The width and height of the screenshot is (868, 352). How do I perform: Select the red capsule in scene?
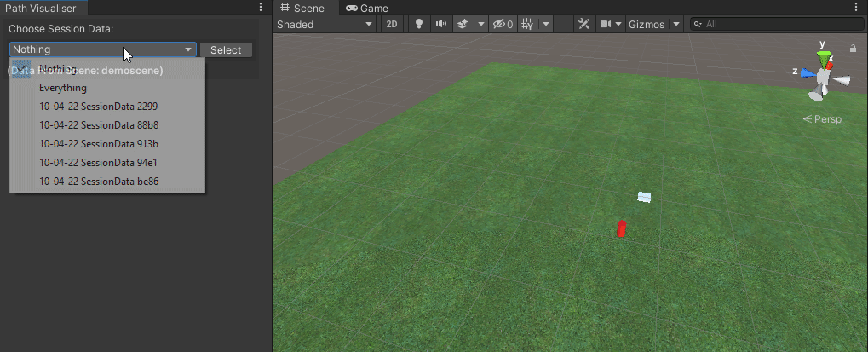(621, 228)
